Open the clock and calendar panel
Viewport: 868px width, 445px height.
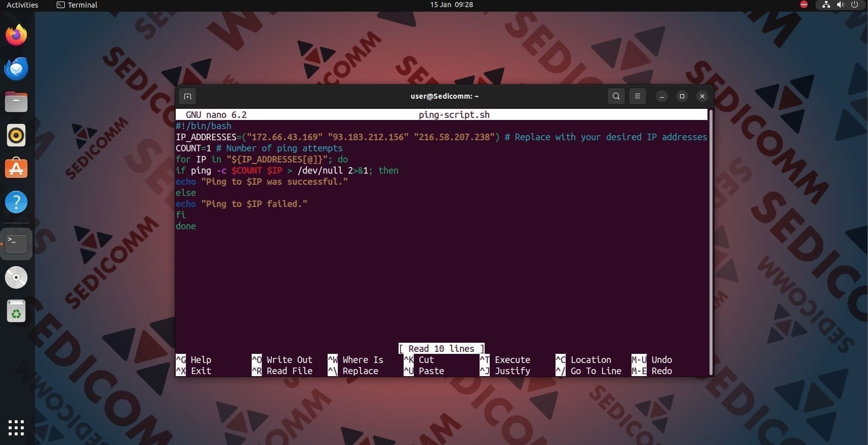pyautogui.click(x=451, y=5)
